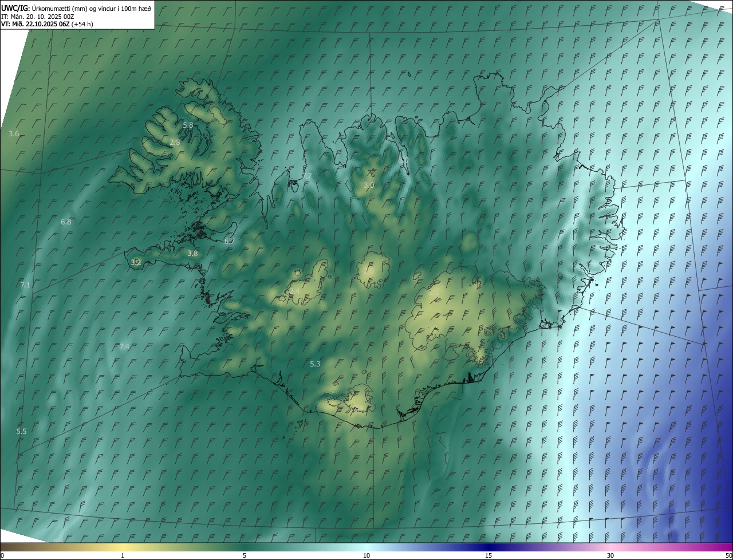Viewport: 733px width, 560px height.
Task: Click the VT: Mið. 22.10.2025 06Z line
Action: 48,24
